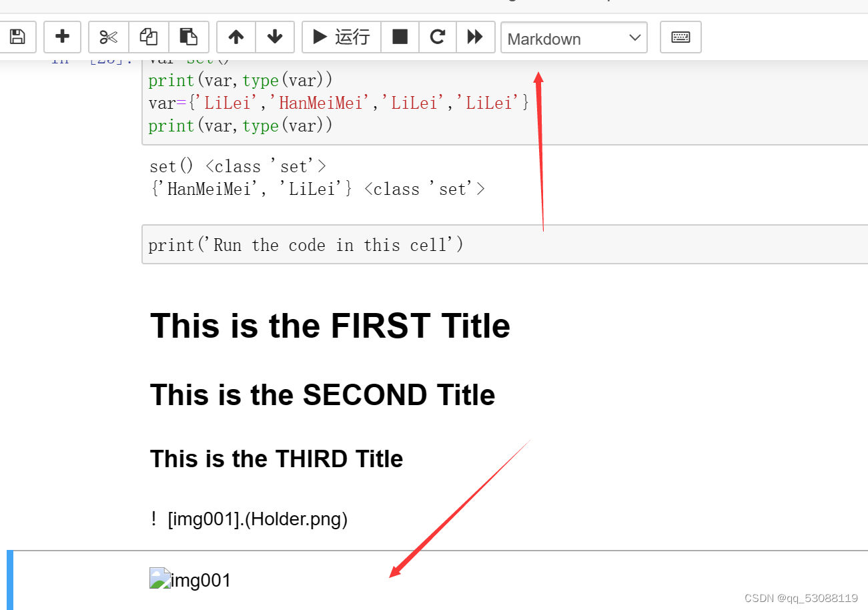Click the output line with 'HanMeiMei', 'LiLei'
Viewport: 868px width, 610px height.
[318, 189]
